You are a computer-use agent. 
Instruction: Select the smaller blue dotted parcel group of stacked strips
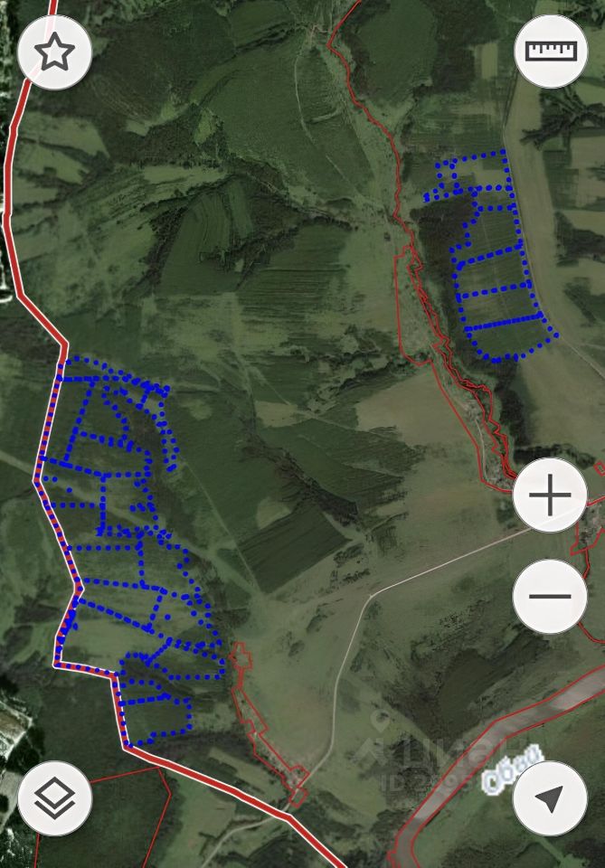tap(490, 258)
